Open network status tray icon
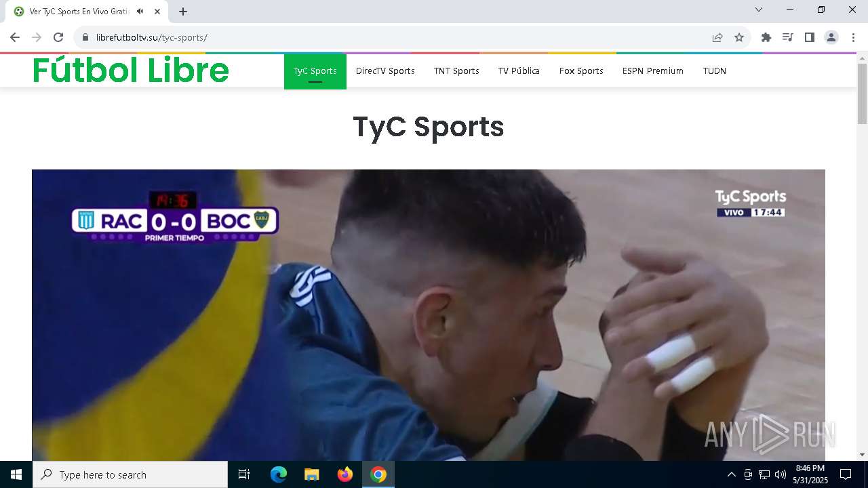Viewport: 868px width, 488px height. pyautogui.click(x=764, y=474)
